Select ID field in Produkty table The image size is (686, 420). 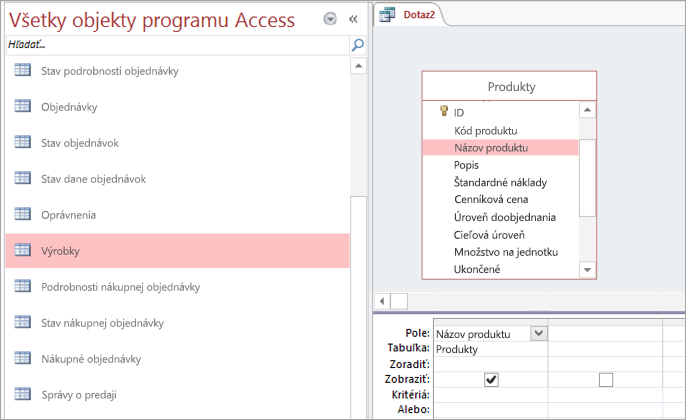(x=500, y=112)
